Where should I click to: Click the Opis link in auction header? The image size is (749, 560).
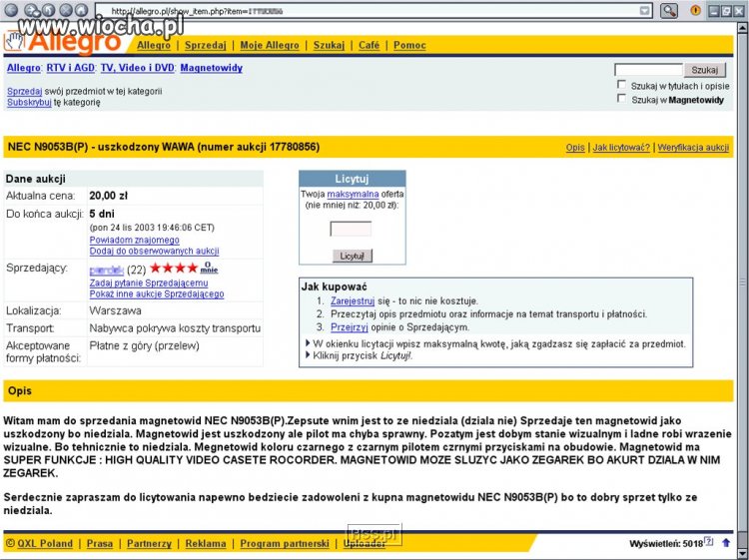pyautogui.click(x=575, y=148)
